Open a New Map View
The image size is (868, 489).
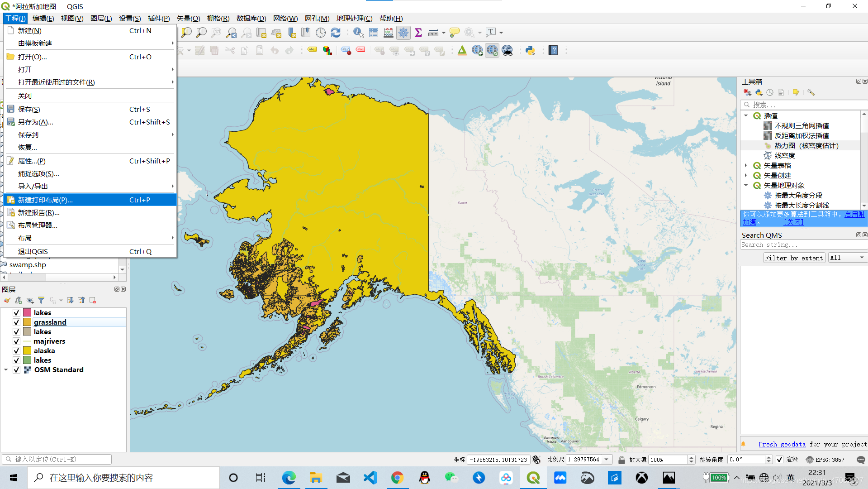(261, 32)
